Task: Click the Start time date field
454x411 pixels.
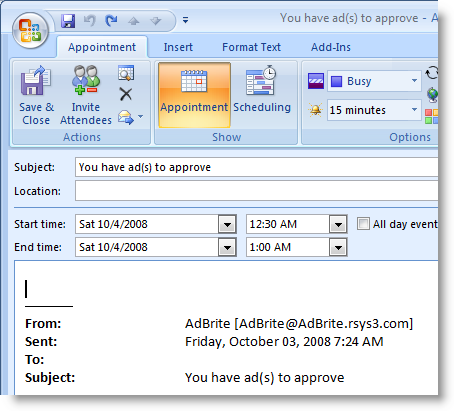Action: (x=147, y=224)
